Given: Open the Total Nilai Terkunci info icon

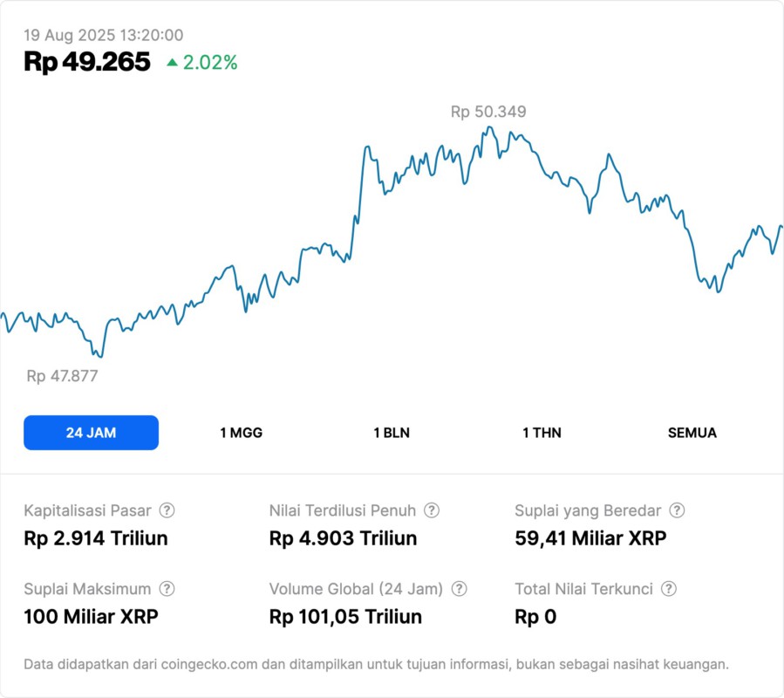Looking at the screenshot, I should point(669,589).
